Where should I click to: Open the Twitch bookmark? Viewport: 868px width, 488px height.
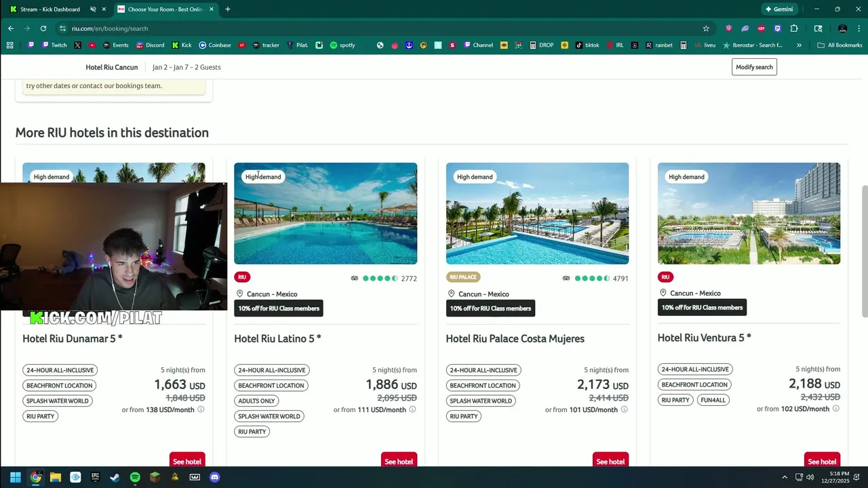click(54, 45)
